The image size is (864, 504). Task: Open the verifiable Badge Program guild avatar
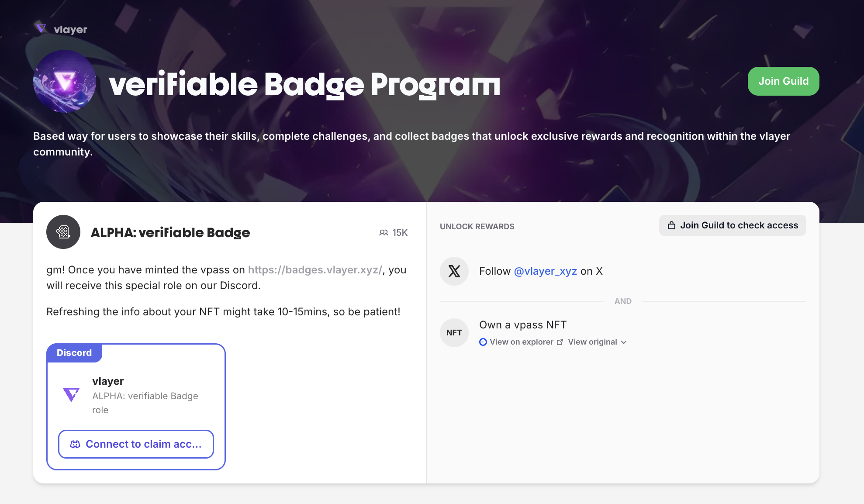point(65,81)
